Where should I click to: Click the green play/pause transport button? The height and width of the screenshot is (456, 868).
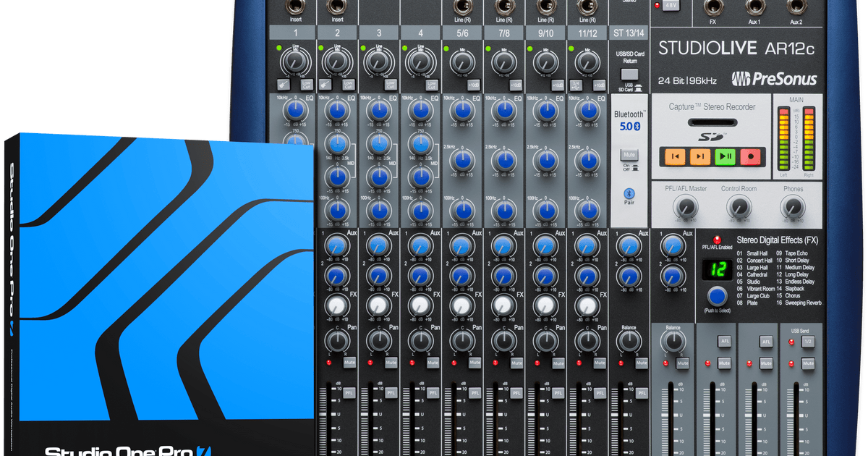tap(725, 157)
